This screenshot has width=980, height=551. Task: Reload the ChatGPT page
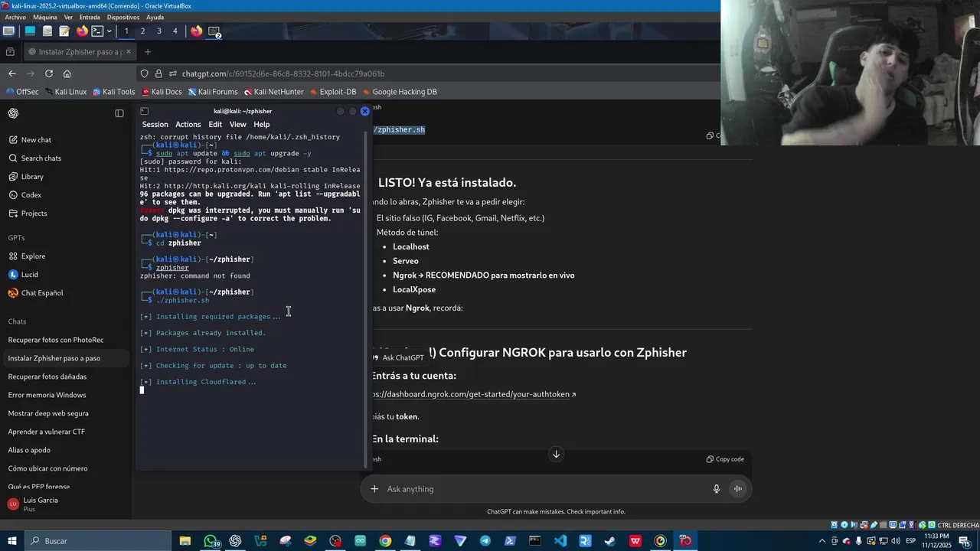[x=49, y=73]
